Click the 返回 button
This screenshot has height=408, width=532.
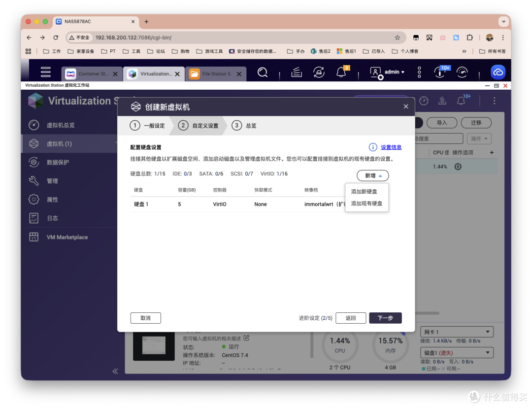[x=351, y=318]
